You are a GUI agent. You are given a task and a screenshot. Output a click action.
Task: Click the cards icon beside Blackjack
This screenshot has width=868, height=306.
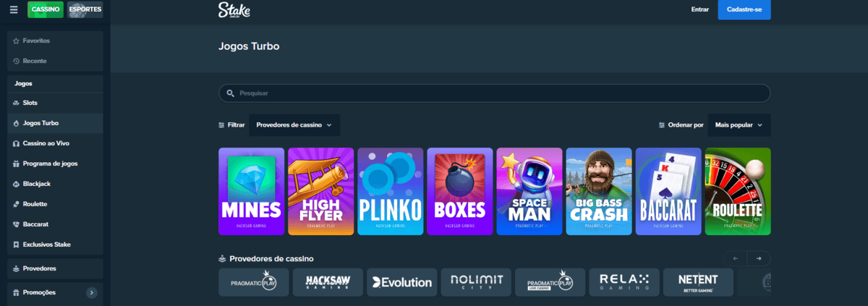pyautogui.click(x=17, y=184)
